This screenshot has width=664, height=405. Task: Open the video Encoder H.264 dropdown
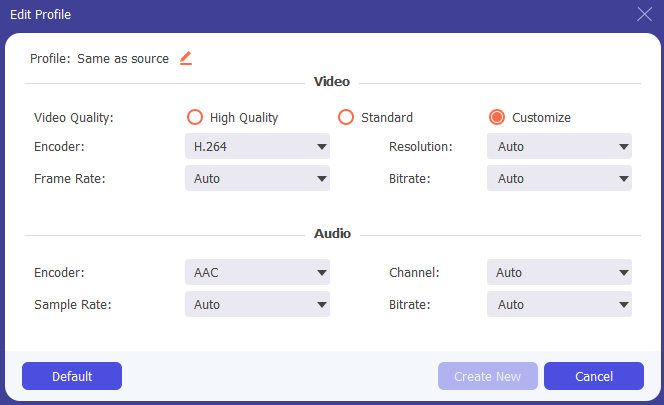pos(257,147)
